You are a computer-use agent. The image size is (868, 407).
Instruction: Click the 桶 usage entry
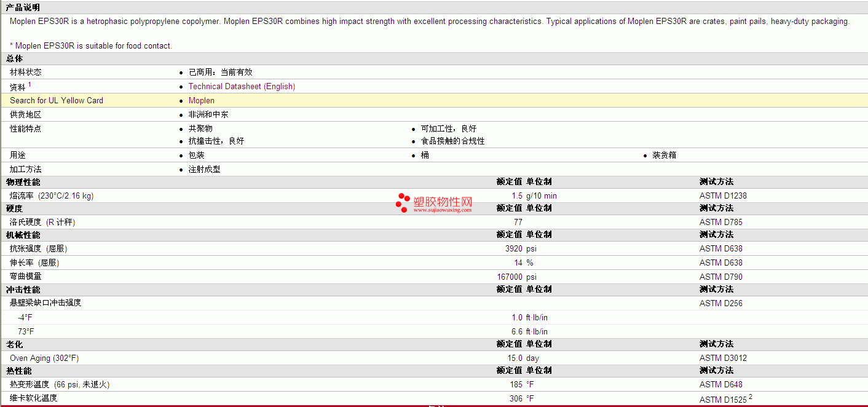tap(425, 156)
